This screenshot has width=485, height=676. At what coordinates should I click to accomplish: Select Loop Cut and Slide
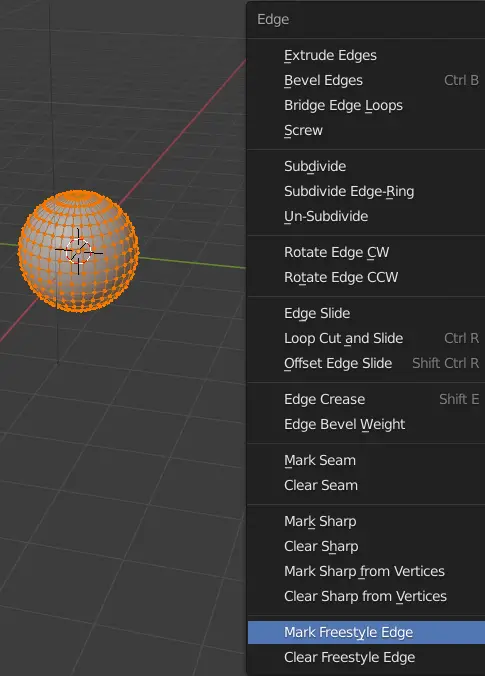[x=366, y=338]
